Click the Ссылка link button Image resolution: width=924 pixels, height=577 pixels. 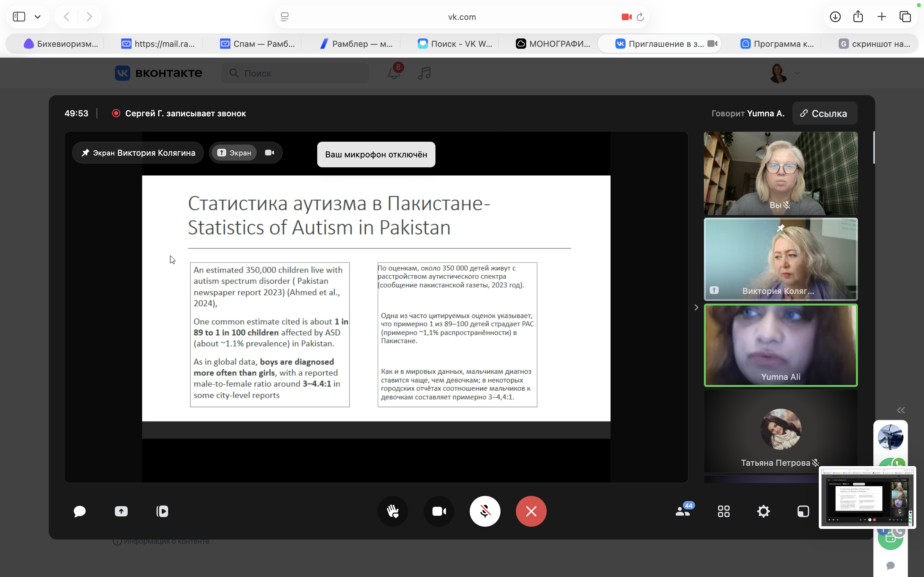(824, 114)
